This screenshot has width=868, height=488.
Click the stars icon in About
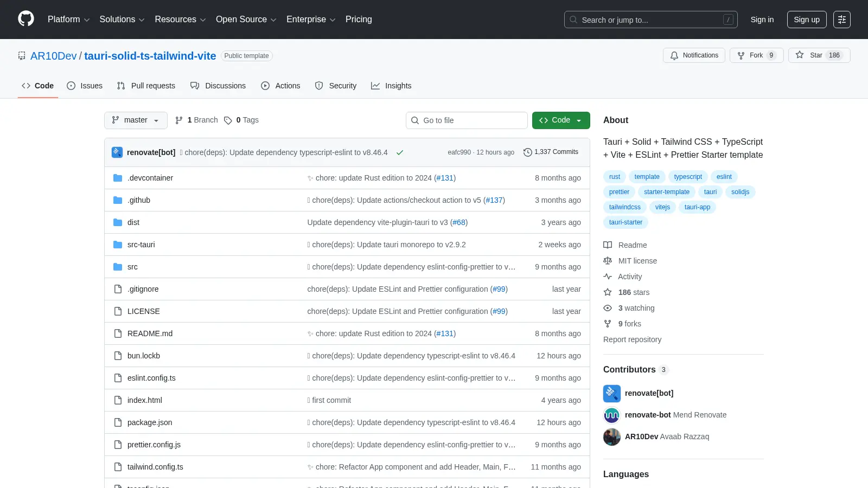pyautogui.click(x=608, y=292)
